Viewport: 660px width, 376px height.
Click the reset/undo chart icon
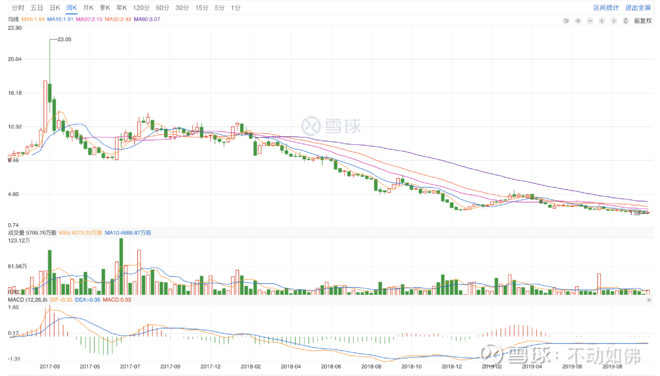(566, 21)
